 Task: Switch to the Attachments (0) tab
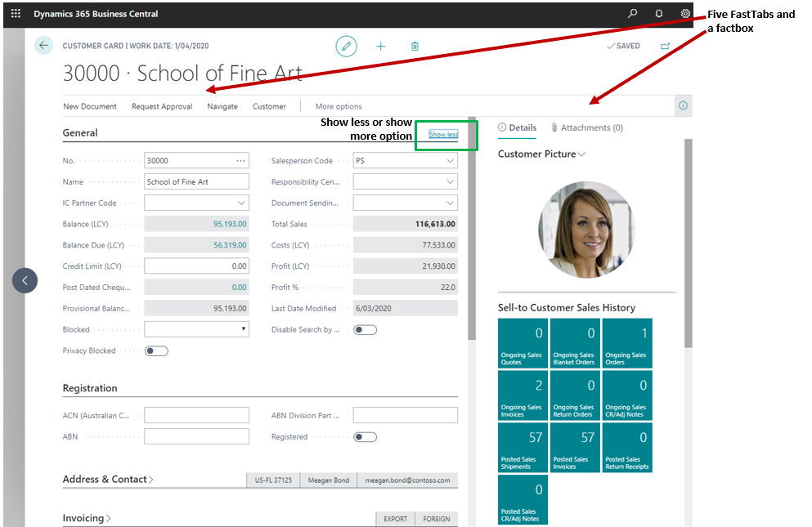point(586,127)
